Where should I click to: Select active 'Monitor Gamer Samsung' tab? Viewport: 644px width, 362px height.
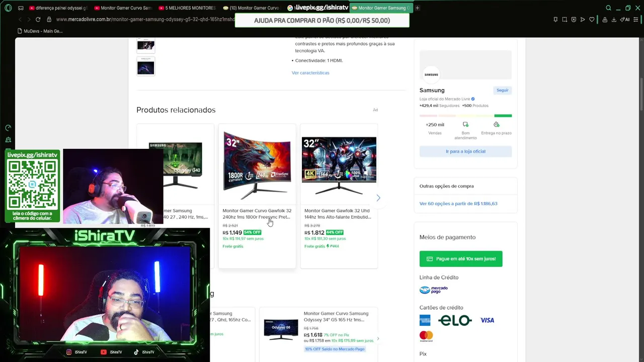point(380,8)
